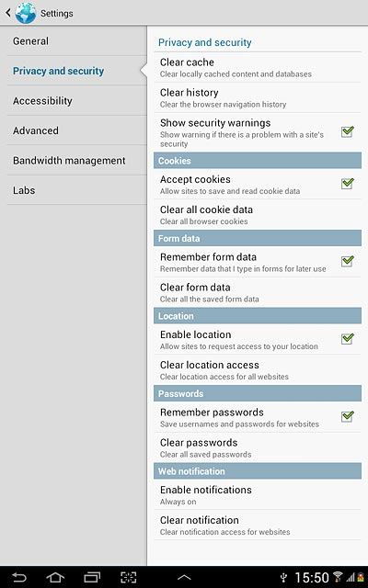Tap the Wi-Fi signal status icon
Screen dimensions: 368x588
338,577
